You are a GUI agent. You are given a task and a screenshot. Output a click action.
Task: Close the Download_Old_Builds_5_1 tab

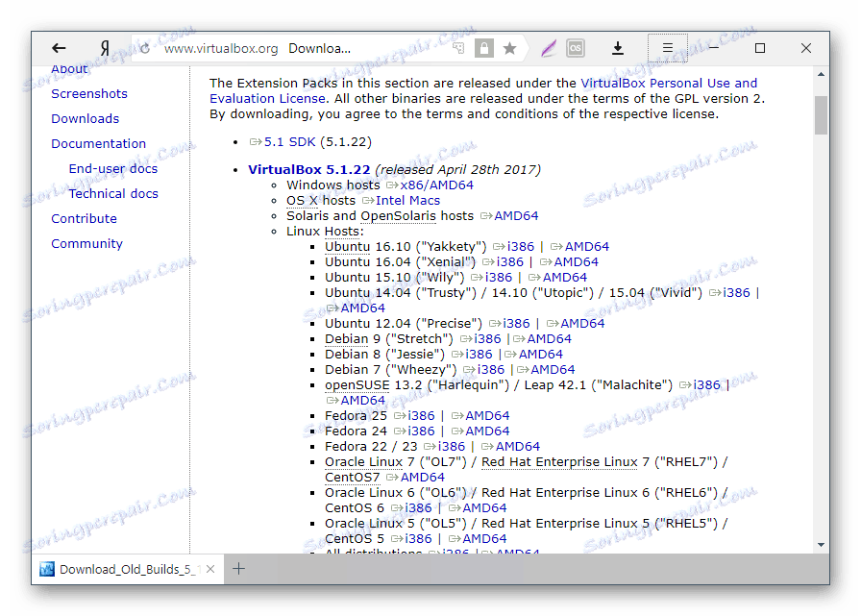(210, 569)
